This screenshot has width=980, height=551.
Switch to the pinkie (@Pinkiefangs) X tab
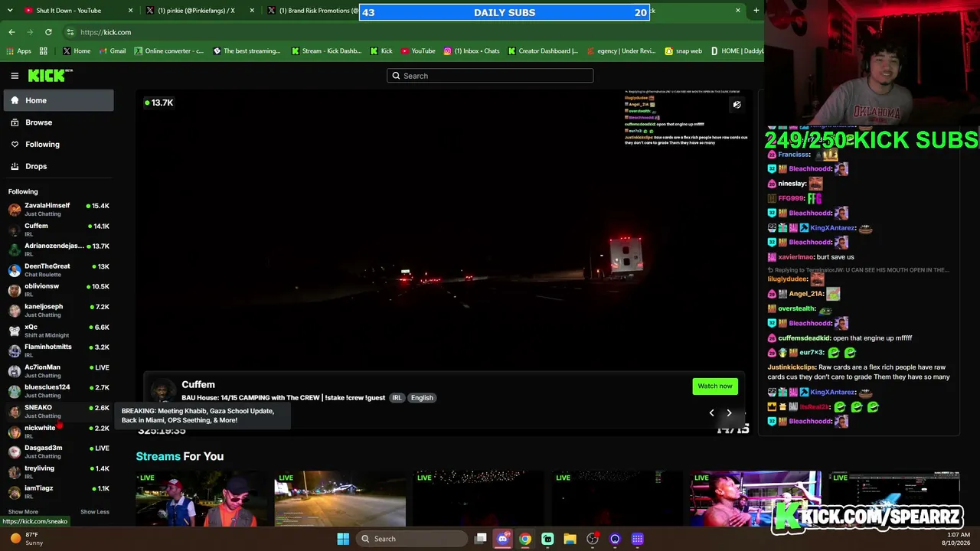201,11
